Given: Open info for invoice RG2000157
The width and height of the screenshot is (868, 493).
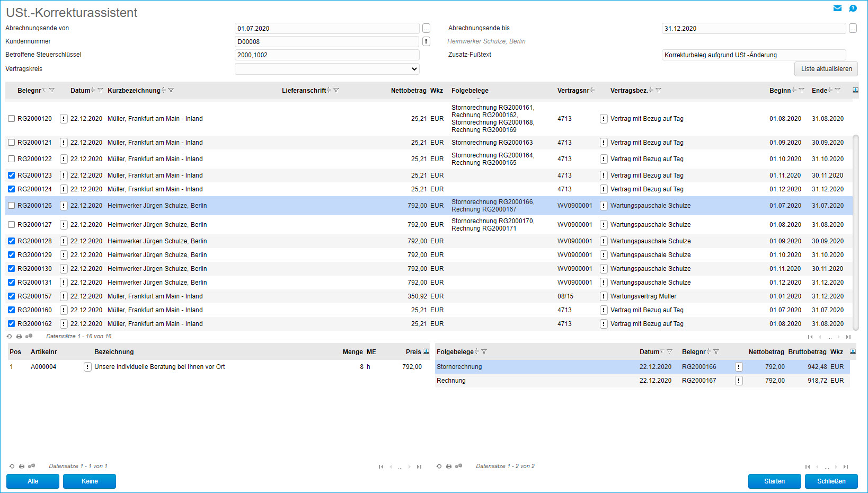Looking at the screenshot, I should tap(64, 296).
